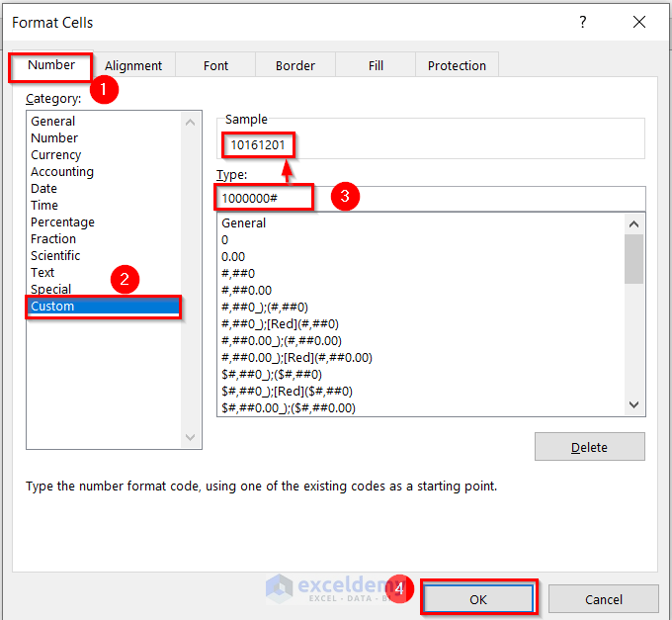The height and width of the screenshot is (620, 672).
Task: Select the Custom category
Action: 104,307
